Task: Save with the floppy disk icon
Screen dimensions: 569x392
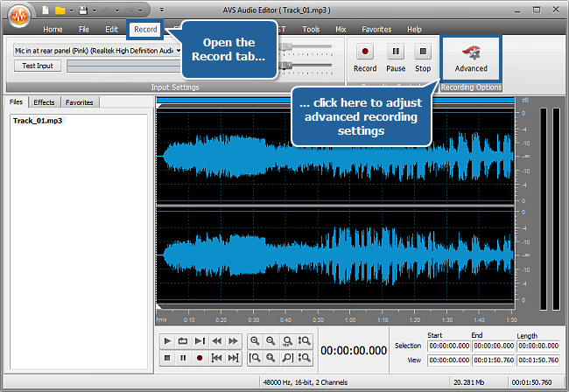Action: (x=83, y=10)
